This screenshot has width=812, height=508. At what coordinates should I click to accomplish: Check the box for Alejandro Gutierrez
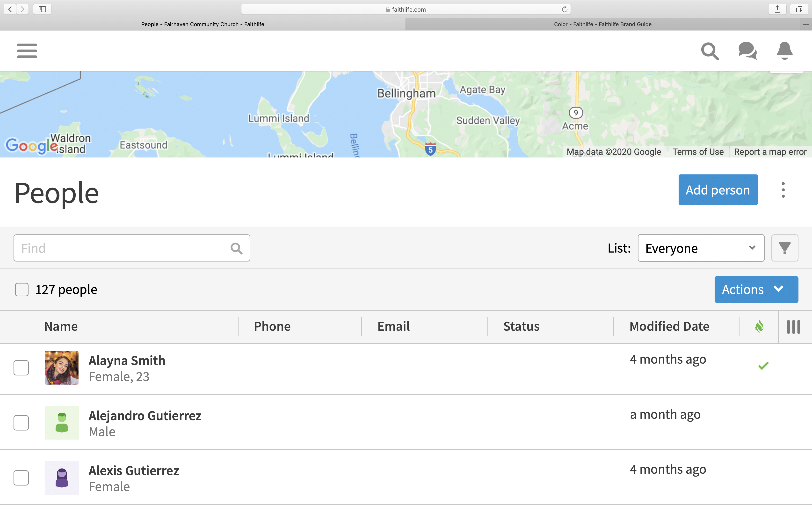(21, 423)
